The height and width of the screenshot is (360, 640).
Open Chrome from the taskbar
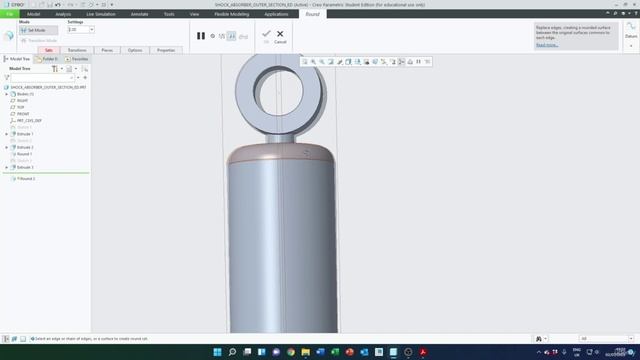pyautogui.click(x=291, y=352)
